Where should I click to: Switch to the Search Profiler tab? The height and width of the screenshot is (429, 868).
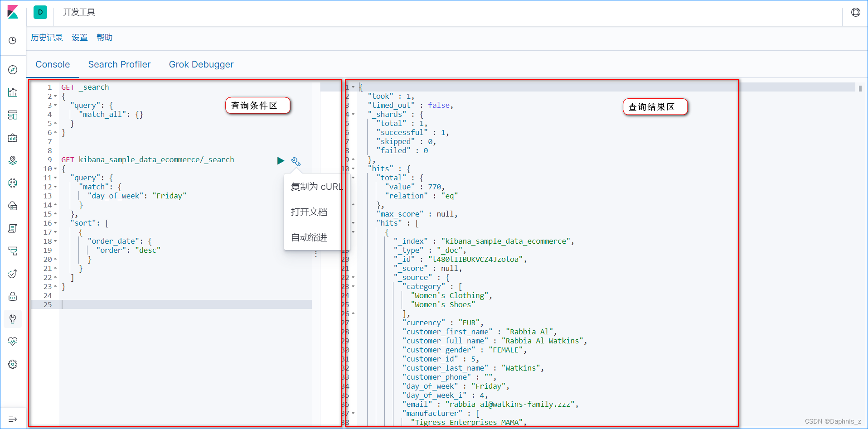point(119,64)
